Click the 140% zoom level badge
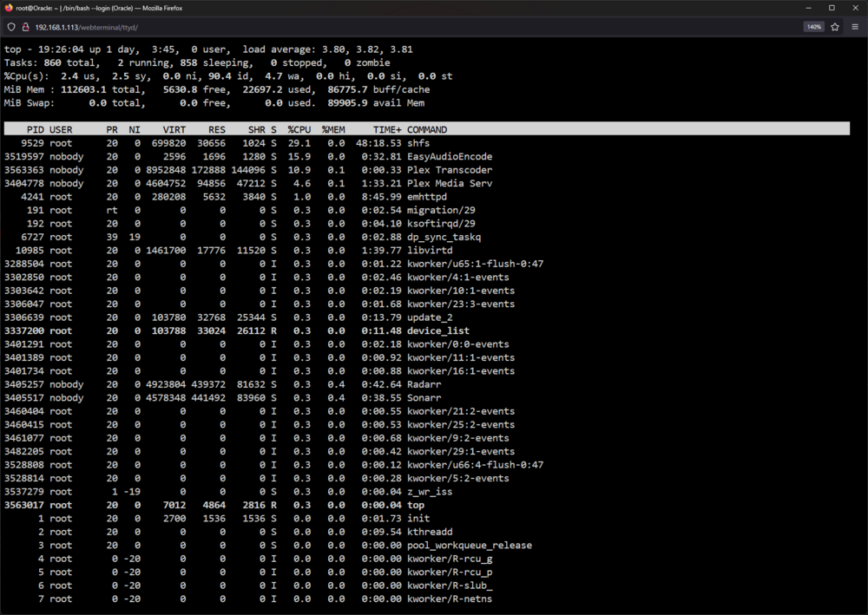 click(x=813, y=27)
